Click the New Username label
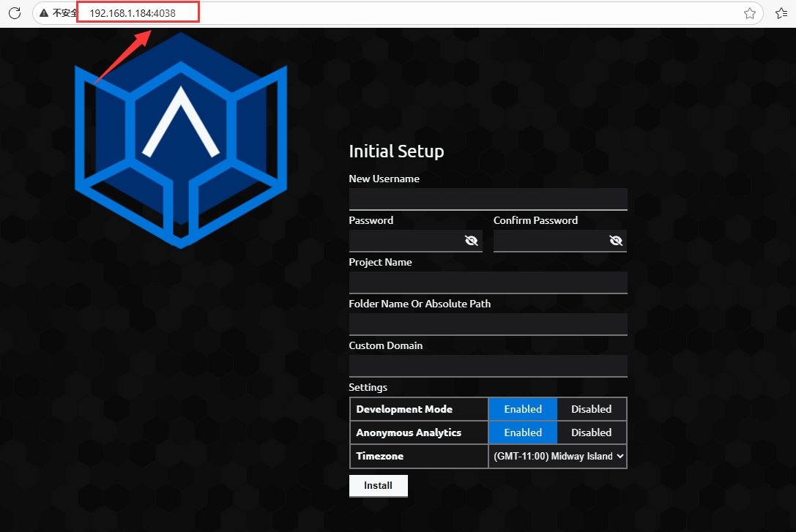 384,179
